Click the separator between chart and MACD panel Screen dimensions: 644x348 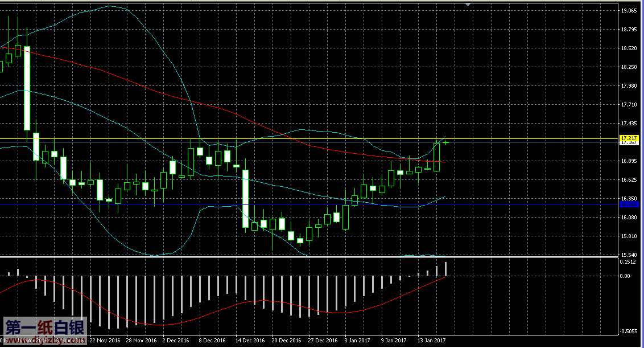[x=307, y=257]
